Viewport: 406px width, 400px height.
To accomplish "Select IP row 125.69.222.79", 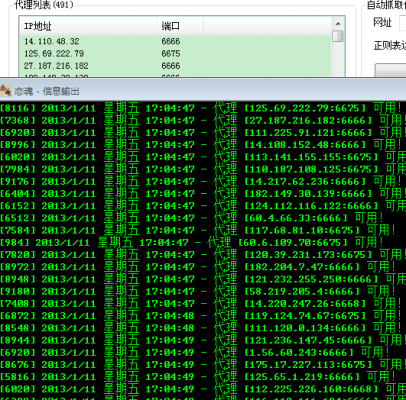I will [175, 54].
